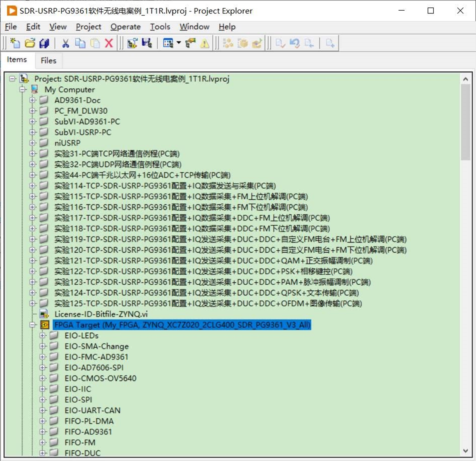Click the Add to Source Control plus icon
Screen dimensions: 476x461
pyautogui.click(x=330, y=43)
